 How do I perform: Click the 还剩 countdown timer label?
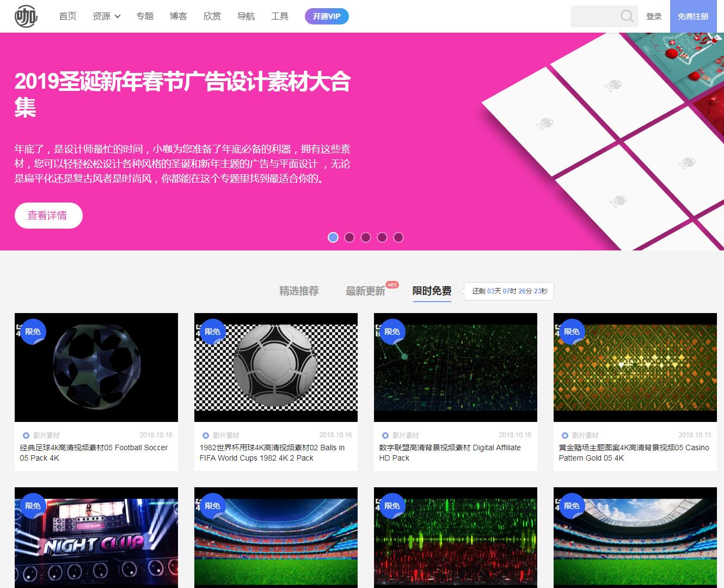click(x=510, y=291)
